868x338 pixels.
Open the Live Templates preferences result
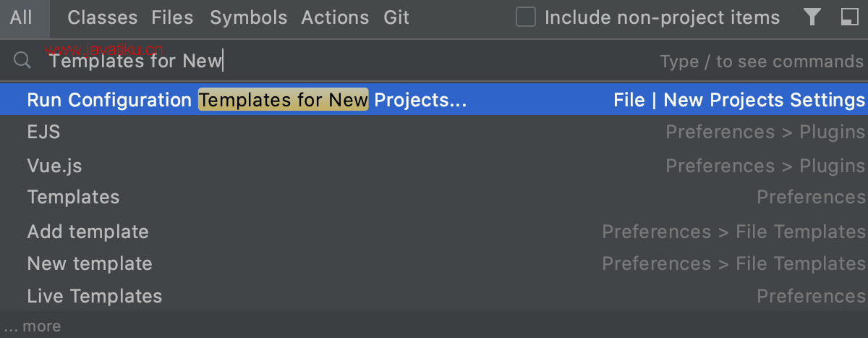coord(434,296)
